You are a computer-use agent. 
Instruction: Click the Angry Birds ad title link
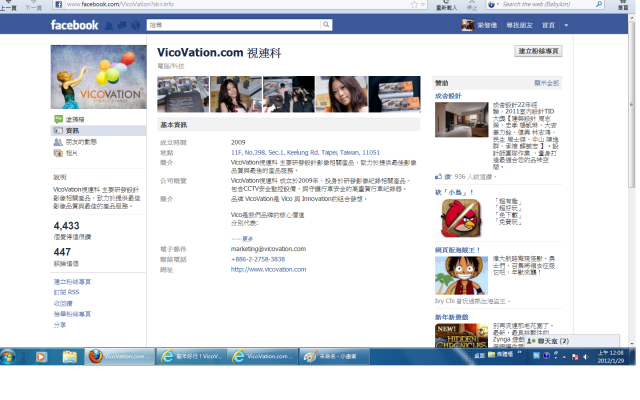pos(454,192)
